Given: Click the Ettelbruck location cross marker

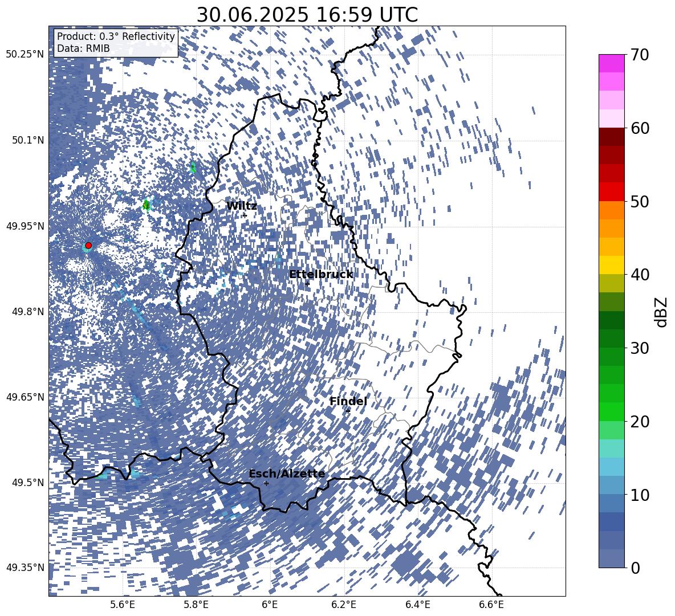Looking at the screenshot, I should click(x=307, y=284).
